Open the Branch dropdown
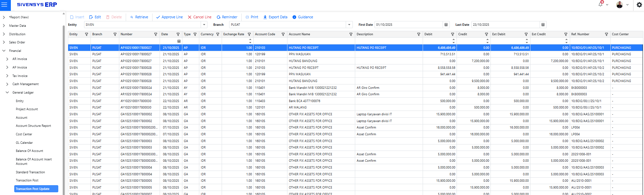 pyautogui.click(x=349, y=25)
